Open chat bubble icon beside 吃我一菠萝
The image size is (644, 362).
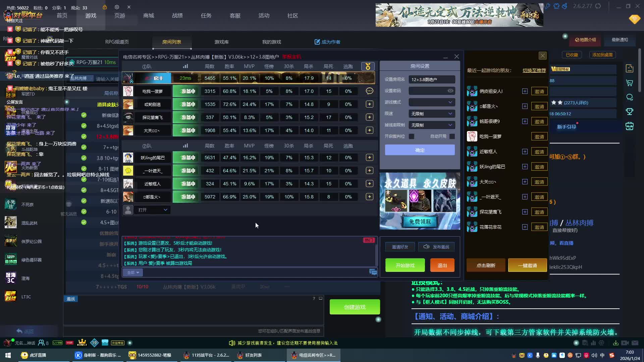(x=369, y=91)
